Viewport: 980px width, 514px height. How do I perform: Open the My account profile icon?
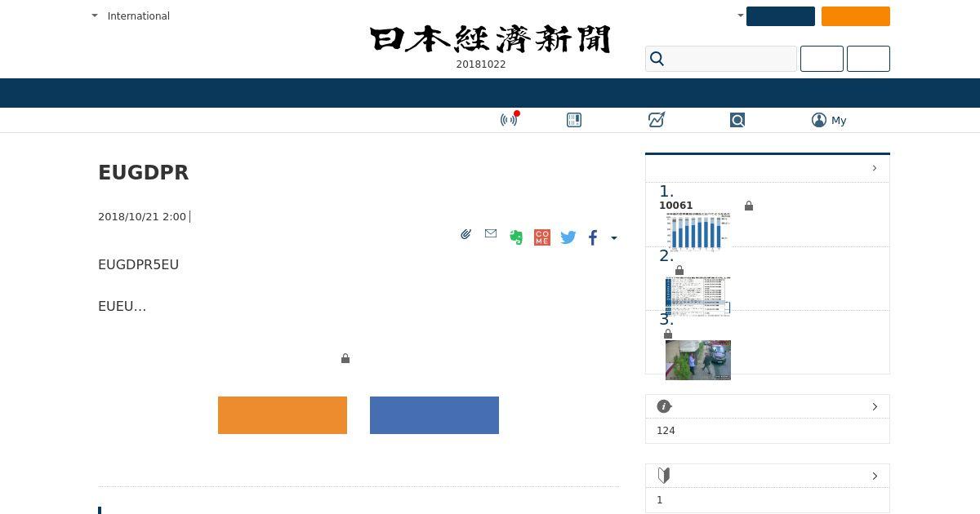819,120
